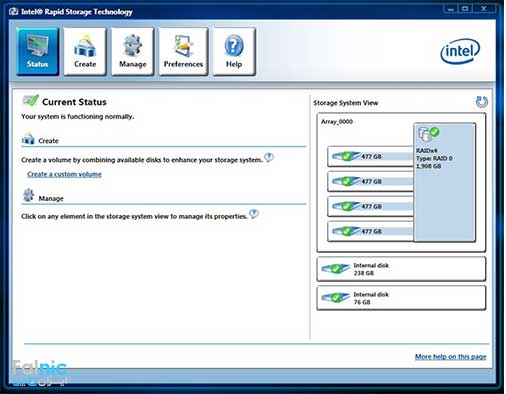Open the Manage tab
Viewport: 506px width, 394px height.
pyautogui.click(x=133, y=52)
